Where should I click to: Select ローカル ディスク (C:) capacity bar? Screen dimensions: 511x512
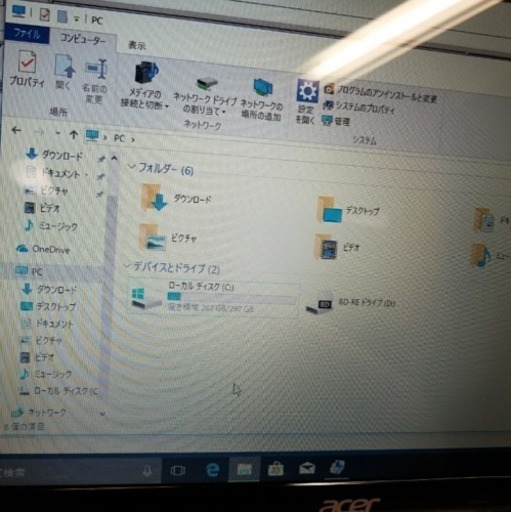click(x=231, y=297)
